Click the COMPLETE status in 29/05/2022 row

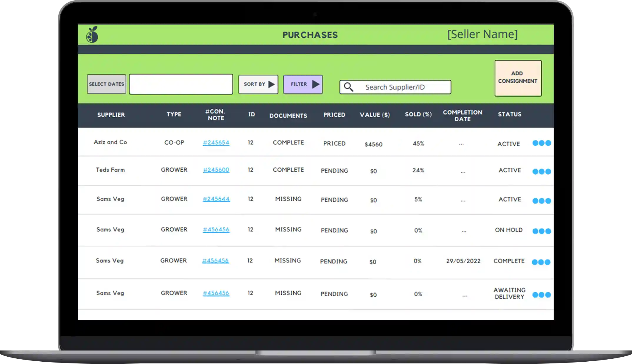pos(509,261)
